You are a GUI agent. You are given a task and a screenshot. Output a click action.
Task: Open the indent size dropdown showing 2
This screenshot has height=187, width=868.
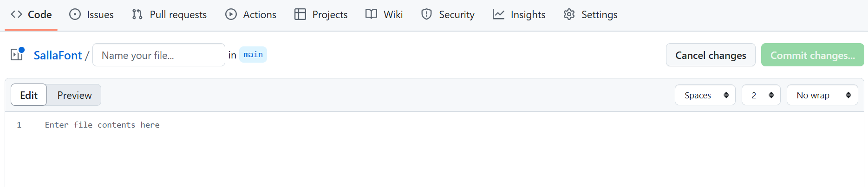coord(761,95)
